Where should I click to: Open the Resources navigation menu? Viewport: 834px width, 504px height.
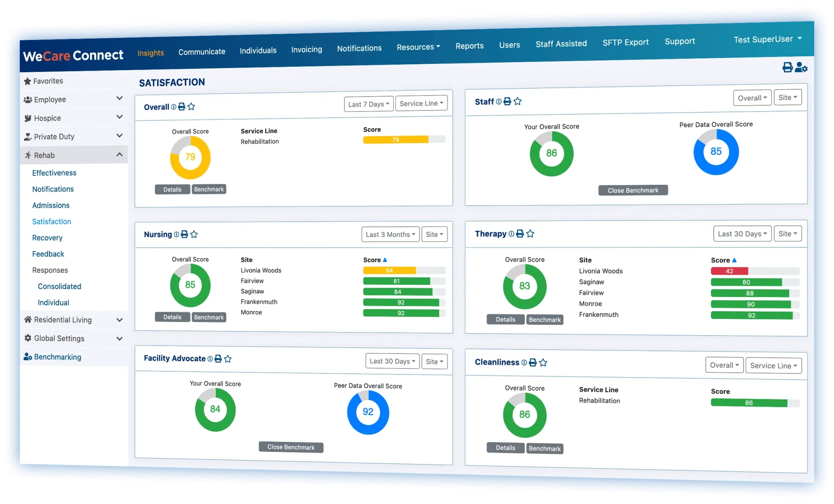(418, 47)
